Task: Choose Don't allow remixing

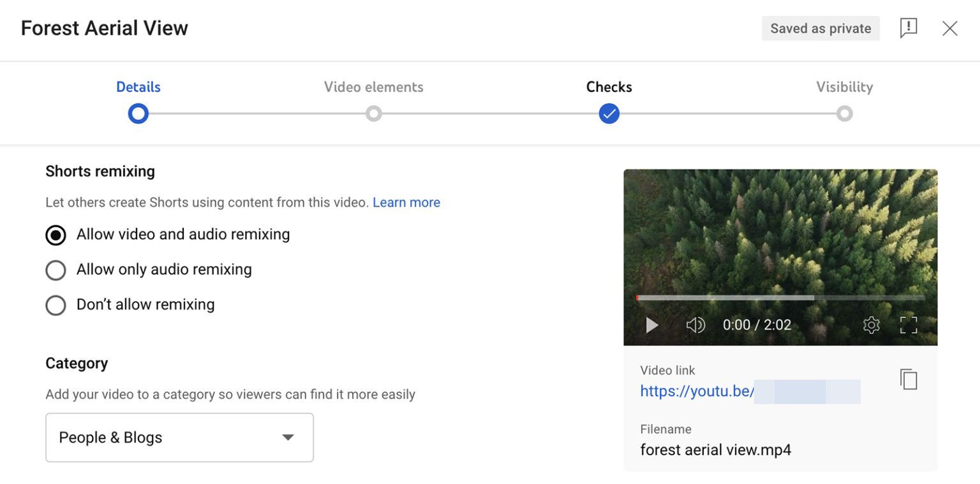Action: tap(56, 305)
